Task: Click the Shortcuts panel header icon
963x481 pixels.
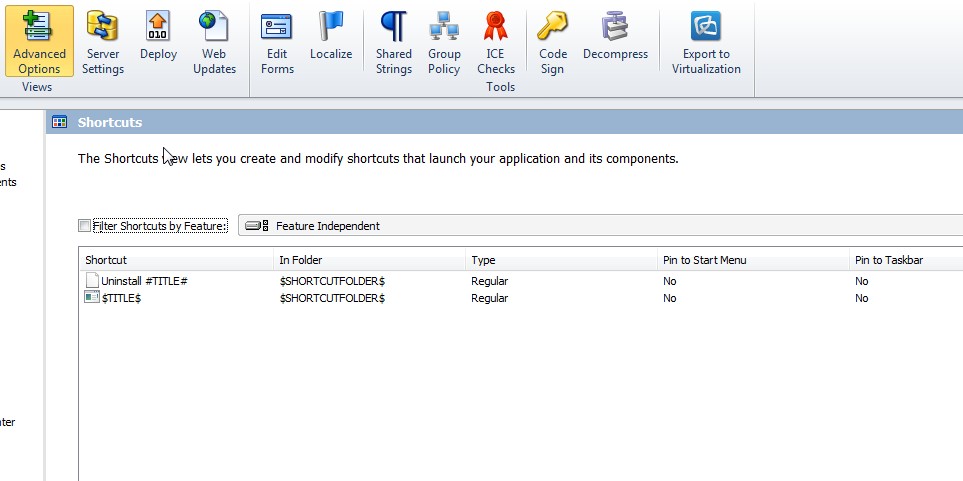Action: [x=60, y=122]
